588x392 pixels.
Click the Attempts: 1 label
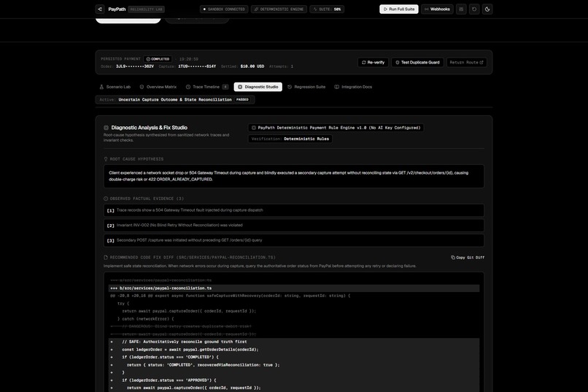click(281, 66)
